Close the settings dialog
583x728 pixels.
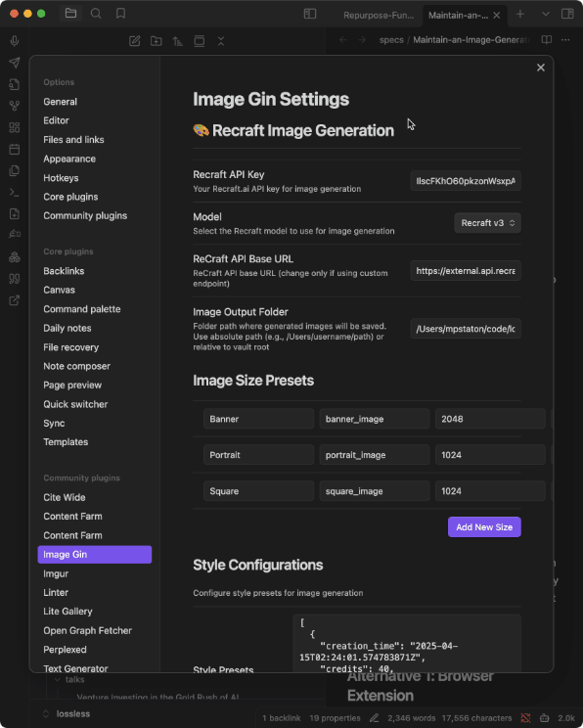[541, 68]
